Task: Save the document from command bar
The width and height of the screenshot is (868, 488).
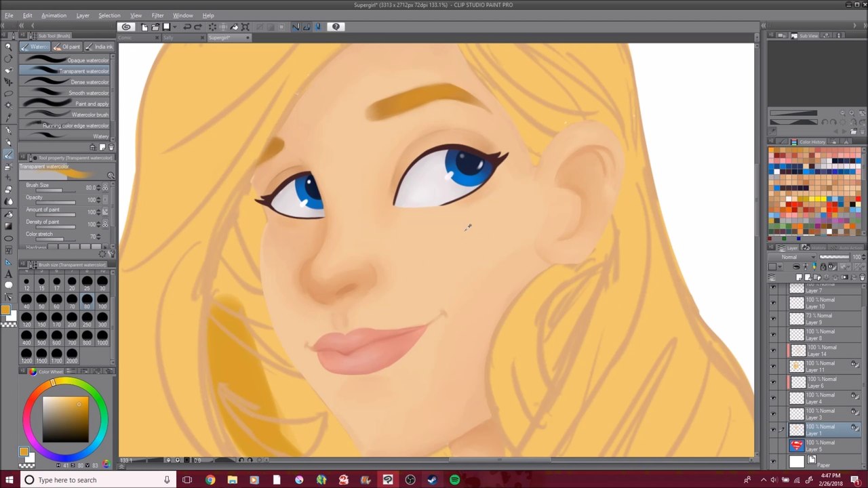Action: click(x=166, y=27)
